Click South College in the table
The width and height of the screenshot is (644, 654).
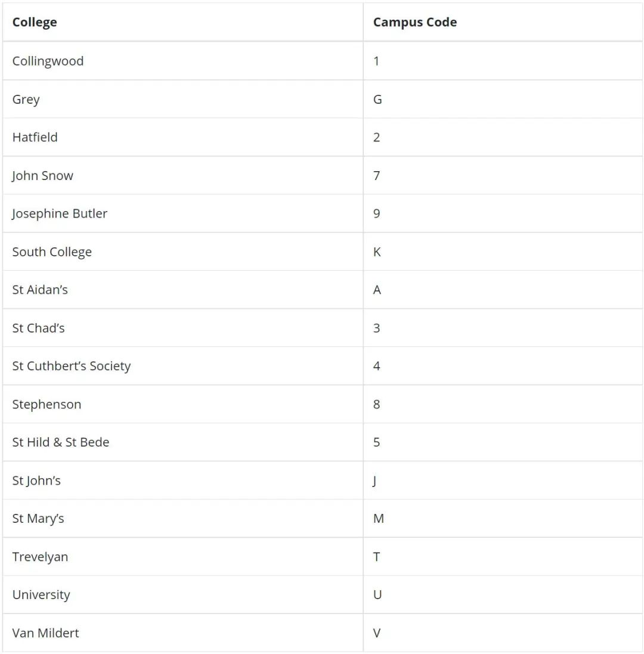(x=52, y=252)
